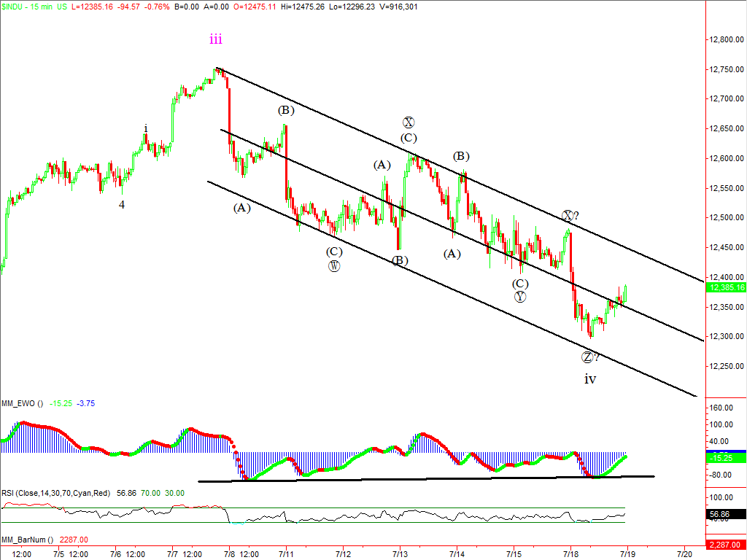Image resolution: width=747 pixels, height=560 pixels.
Task: Click the 2,287.00 bar number tag
Action: (x=726, y=544)
